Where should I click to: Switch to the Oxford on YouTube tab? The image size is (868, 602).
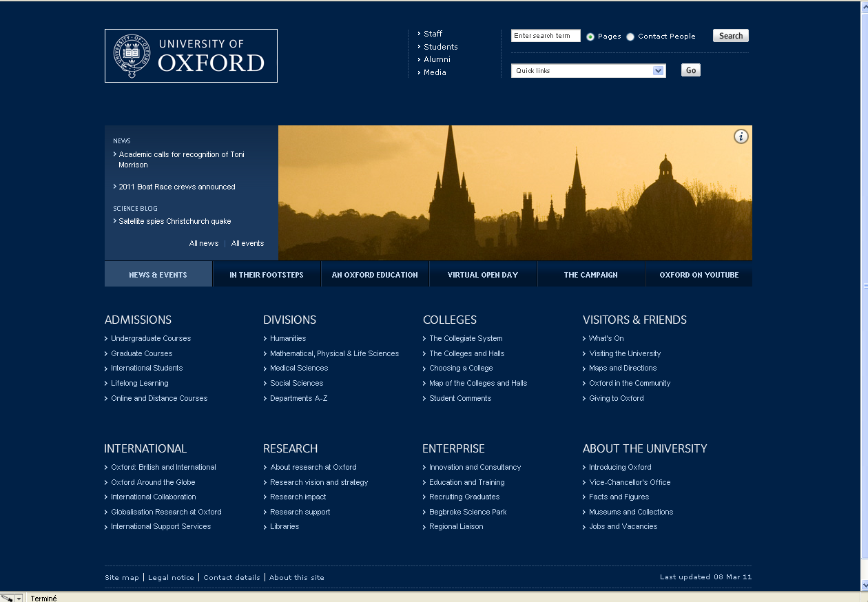click(x=699, y=274)
